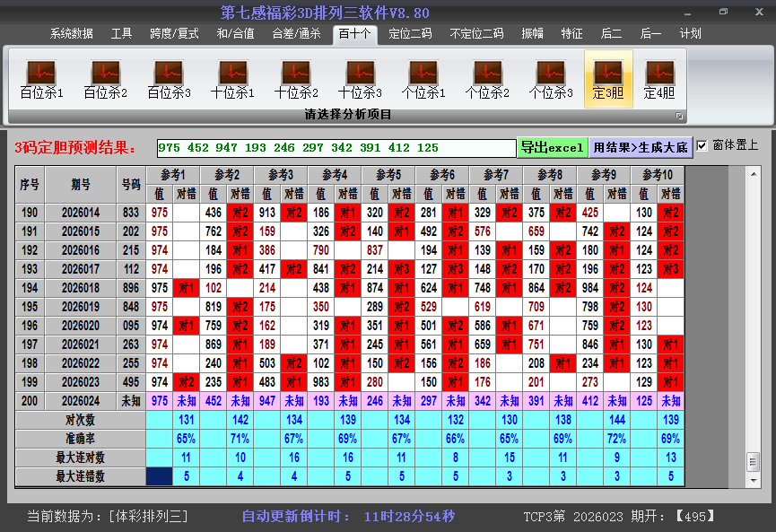
Task: Switch to the 定位二码 tab
Action: point(410,34)
